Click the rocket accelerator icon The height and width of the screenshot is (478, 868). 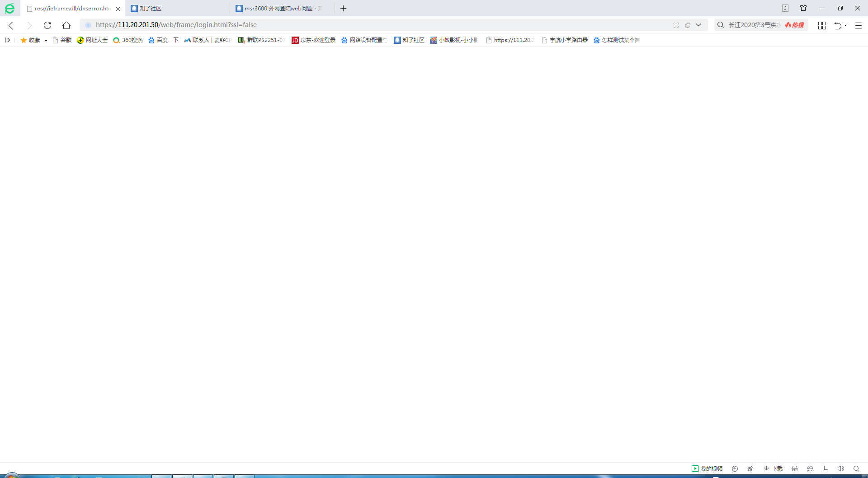point(750,469)
